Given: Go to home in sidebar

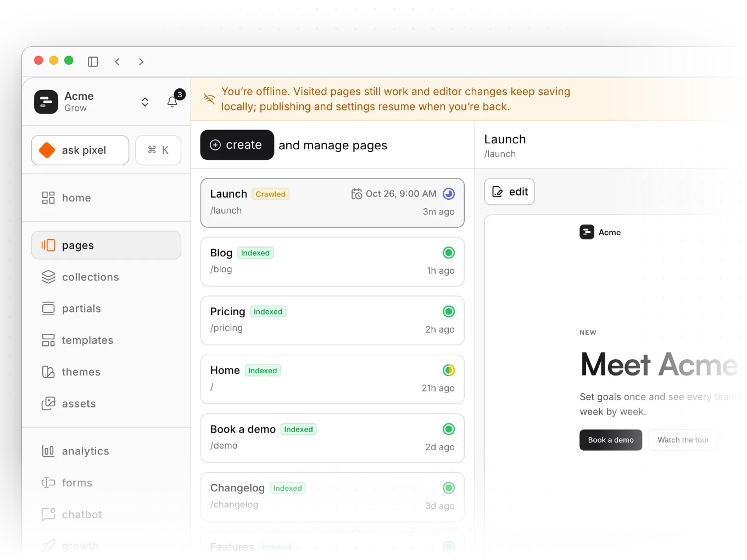Looking at the screenshot, I should pyautogui.click(x=106, y=198).
